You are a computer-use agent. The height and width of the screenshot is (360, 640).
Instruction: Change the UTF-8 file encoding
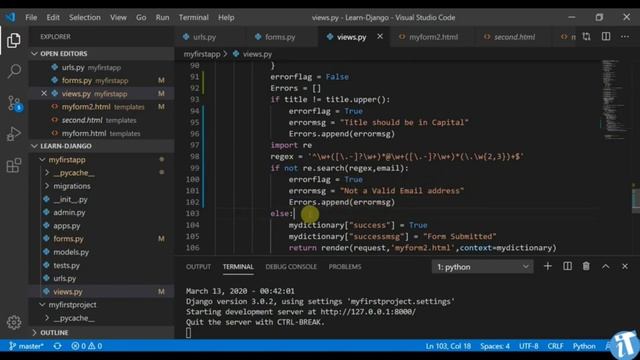tap(529, 346)
